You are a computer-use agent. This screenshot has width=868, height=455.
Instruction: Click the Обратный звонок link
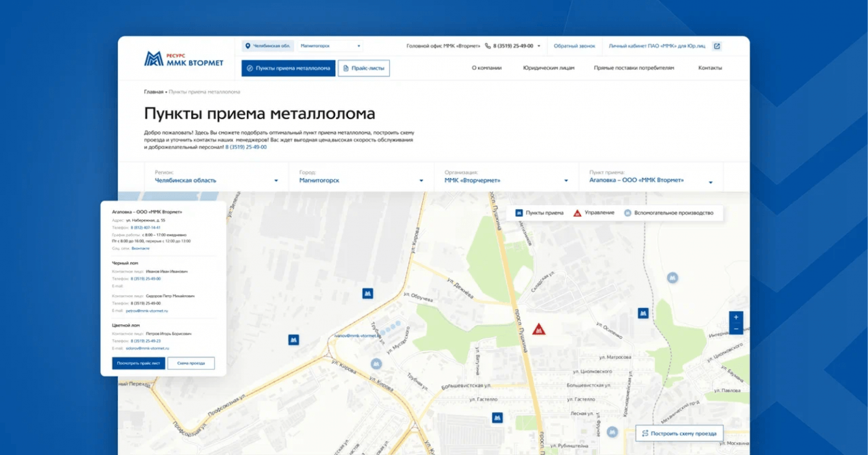pyautogui.click(x=575, y=46)
